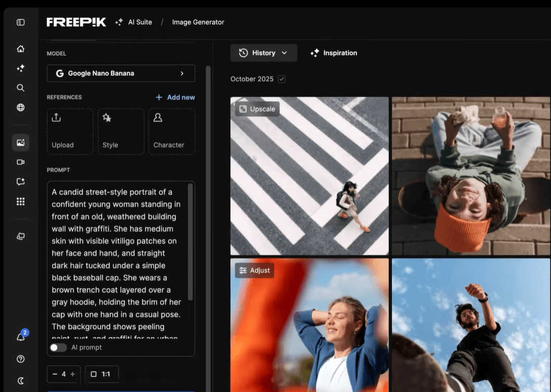Open the 1:1 aspect ratio selector

click(101, 373)
